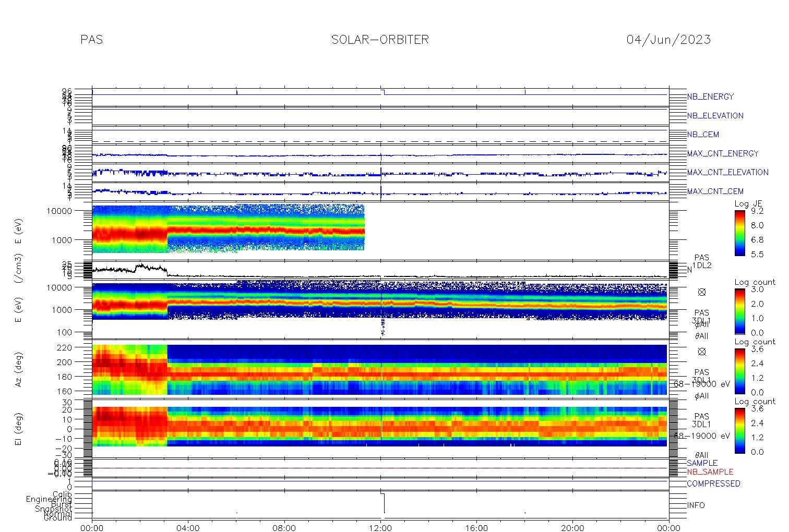Click the El (deg) axis label

pyautogui.click(x=18, y=428)
